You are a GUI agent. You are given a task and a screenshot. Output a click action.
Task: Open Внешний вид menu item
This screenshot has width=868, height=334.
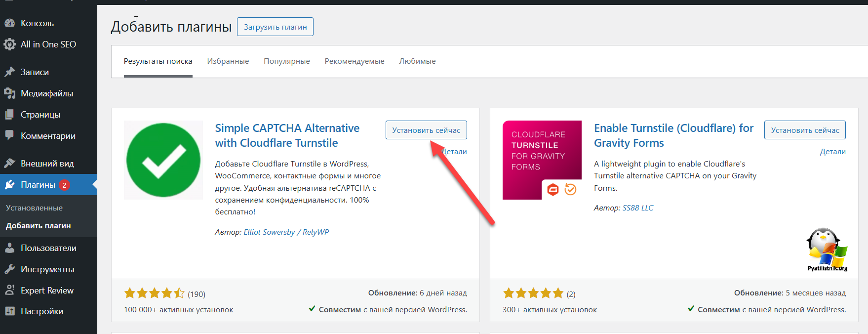coord(48,164)
